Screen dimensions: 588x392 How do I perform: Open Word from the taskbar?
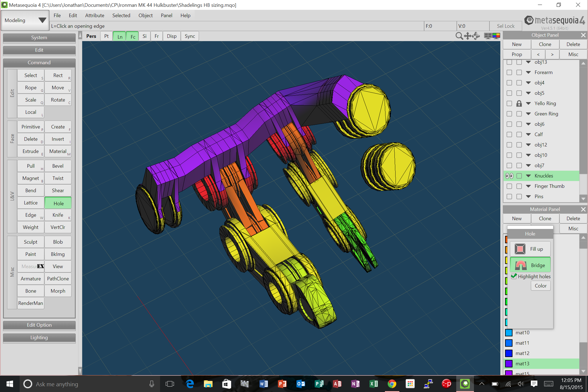click(x=264, y=384)
